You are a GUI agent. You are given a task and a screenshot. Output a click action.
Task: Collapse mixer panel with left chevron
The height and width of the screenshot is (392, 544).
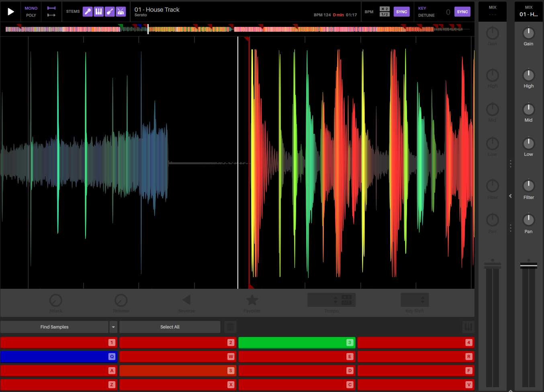click(x=510, y=196)
